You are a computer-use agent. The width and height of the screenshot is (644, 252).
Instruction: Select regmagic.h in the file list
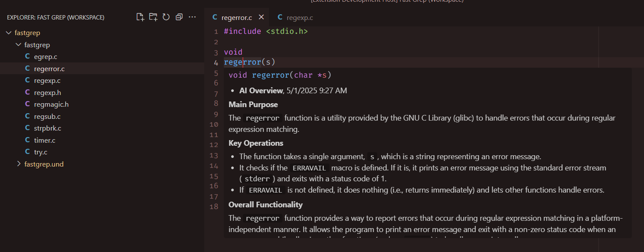pyautogui.click(x=51, y=105)
